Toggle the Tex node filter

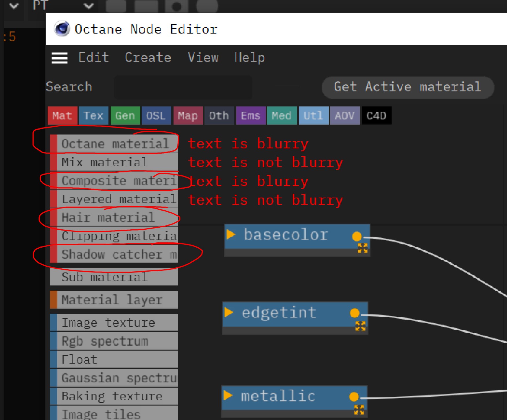(94, 116)
